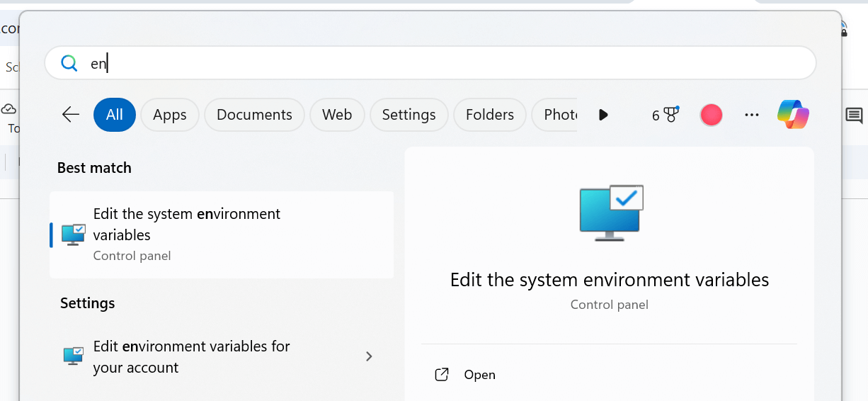The image size is (868, 401).
Task: Click the open-external icon beside Open
Action: (x=442, y=375)
